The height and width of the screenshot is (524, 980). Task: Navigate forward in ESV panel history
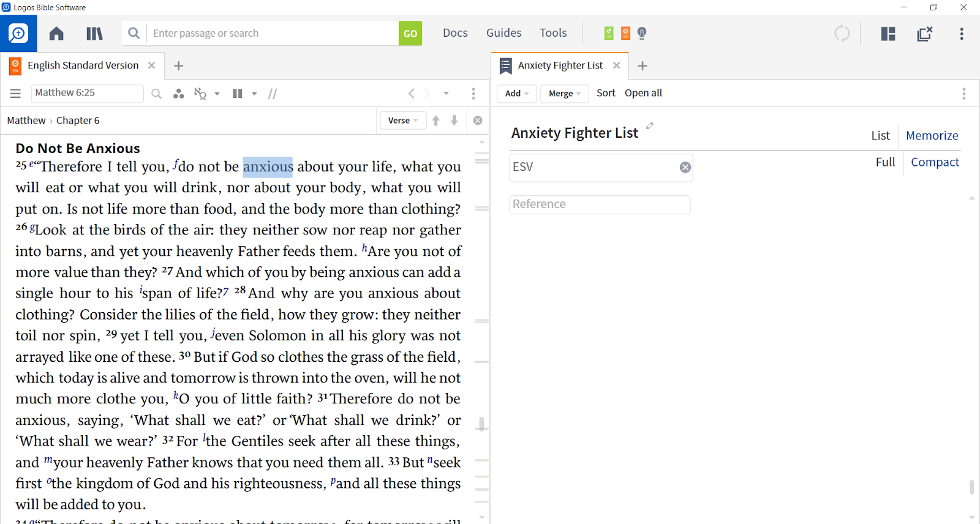[428, 94]
